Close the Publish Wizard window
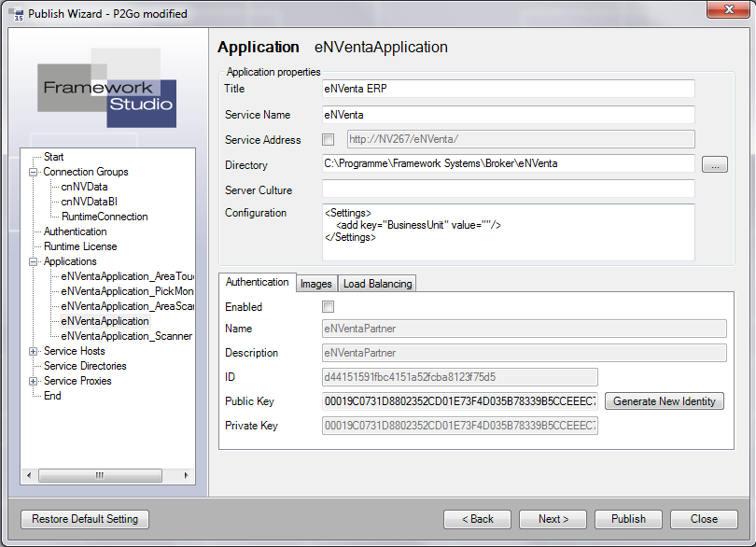The image size is (756, 547). (729, 9)
